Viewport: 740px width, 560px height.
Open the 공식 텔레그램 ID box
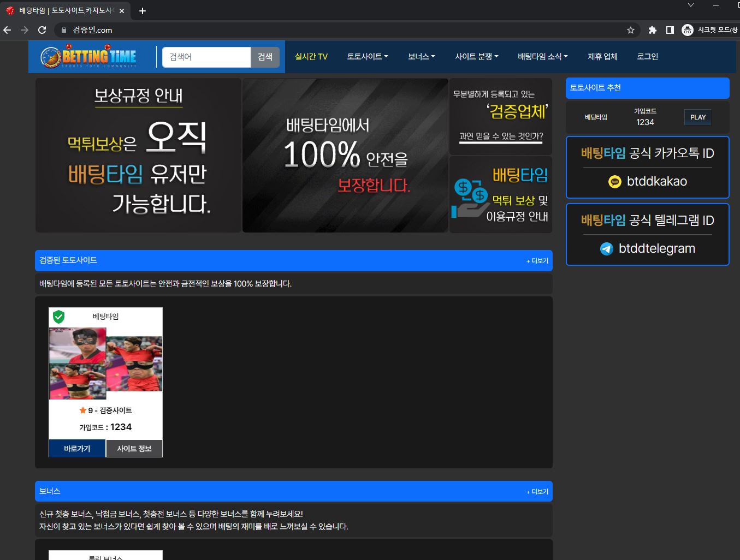pos(648,234)
